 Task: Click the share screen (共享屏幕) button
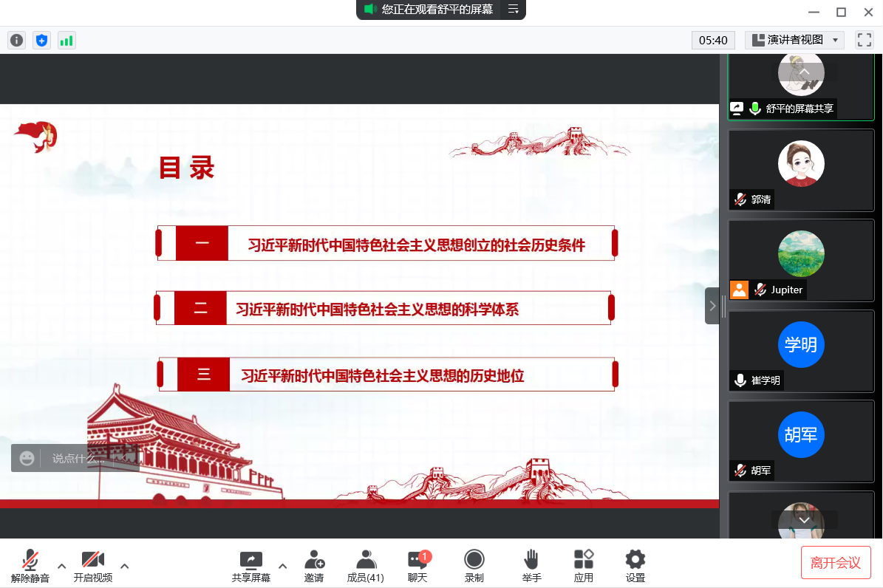(x=251, y=566)
